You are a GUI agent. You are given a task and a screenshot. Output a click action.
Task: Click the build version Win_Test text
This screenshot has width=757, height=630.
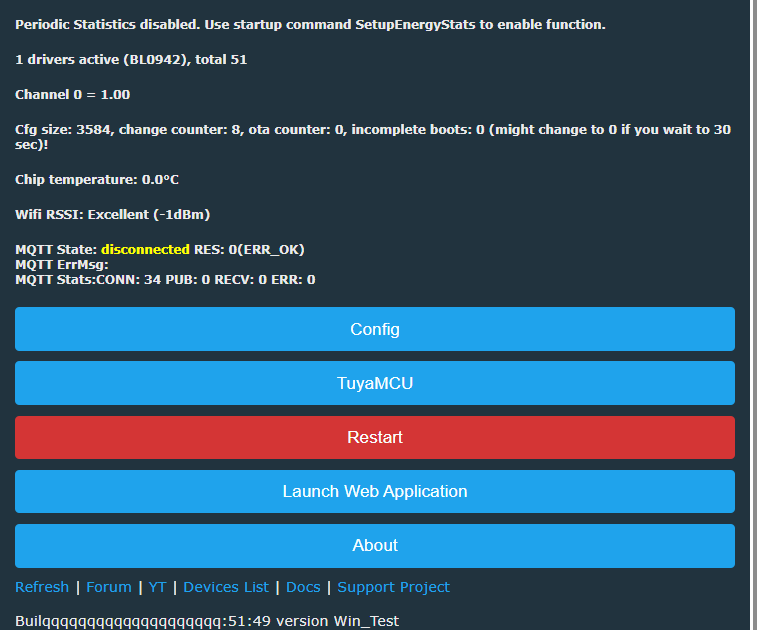pos(207,621)
